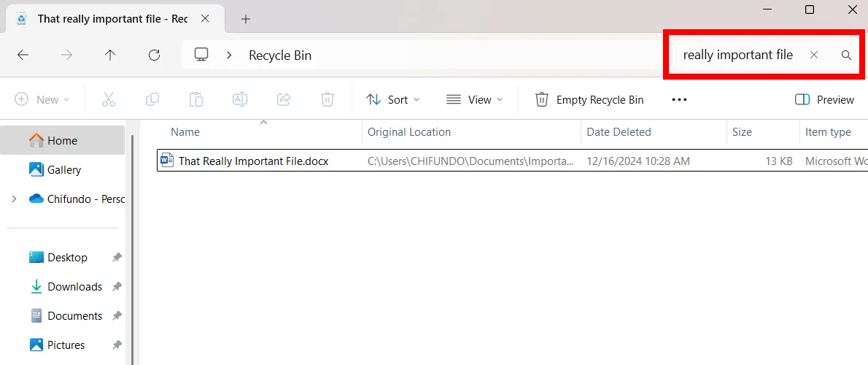Screen dimensions: 868x365
Task: Sort by the Size column header
Action: tap(742, 132)
